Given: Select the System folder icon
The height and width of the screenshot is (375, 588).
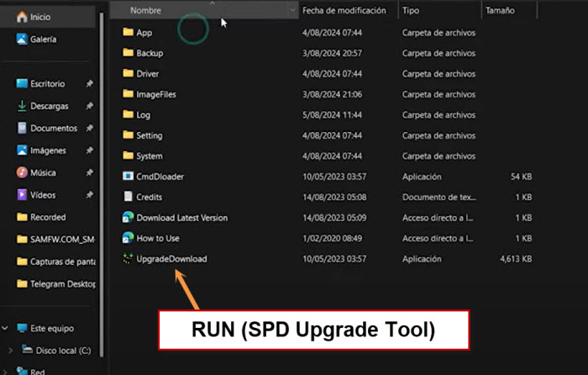Looking at the screenshot, I should (129, 156).
